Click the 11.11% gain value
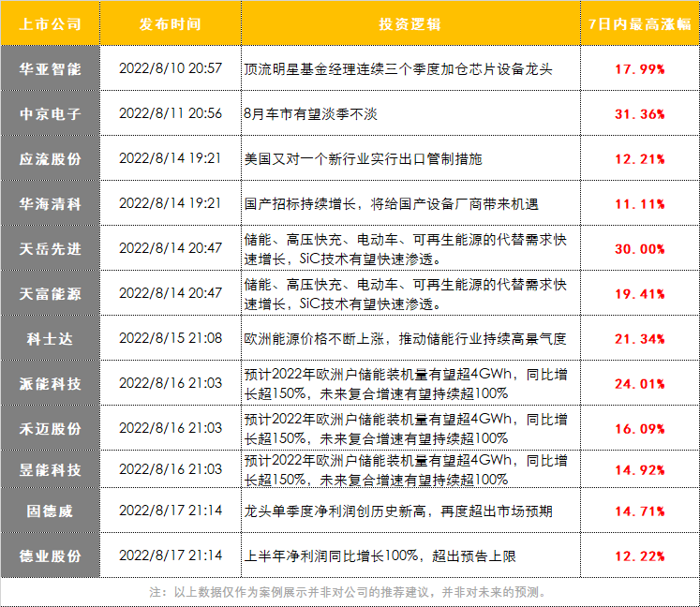Screen dimensions: 700x607 tap(640, 204)
